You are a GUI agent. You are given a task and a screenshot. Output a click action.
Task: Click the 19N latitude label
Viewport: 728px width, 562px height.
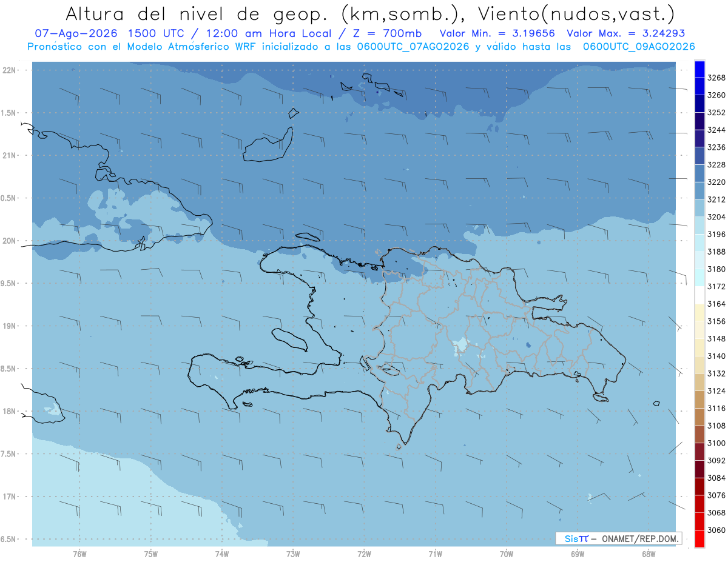pos(10,326)
